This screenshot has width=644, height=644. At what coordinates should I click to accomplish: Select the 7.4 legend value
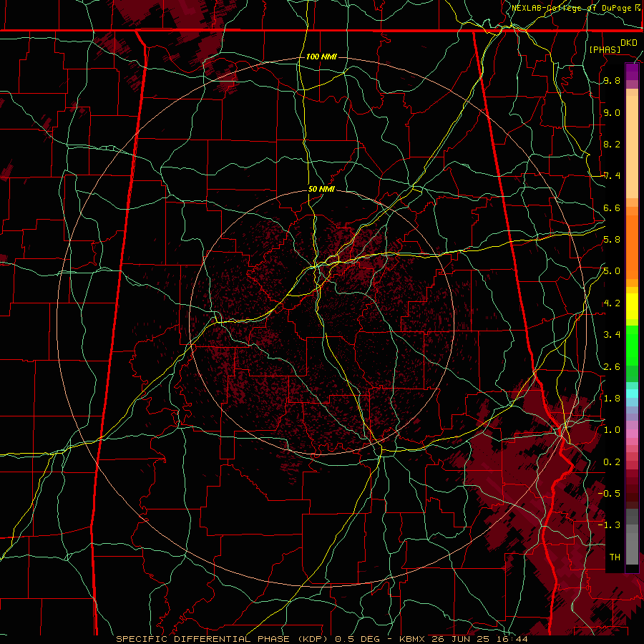[x=612, y=176]
